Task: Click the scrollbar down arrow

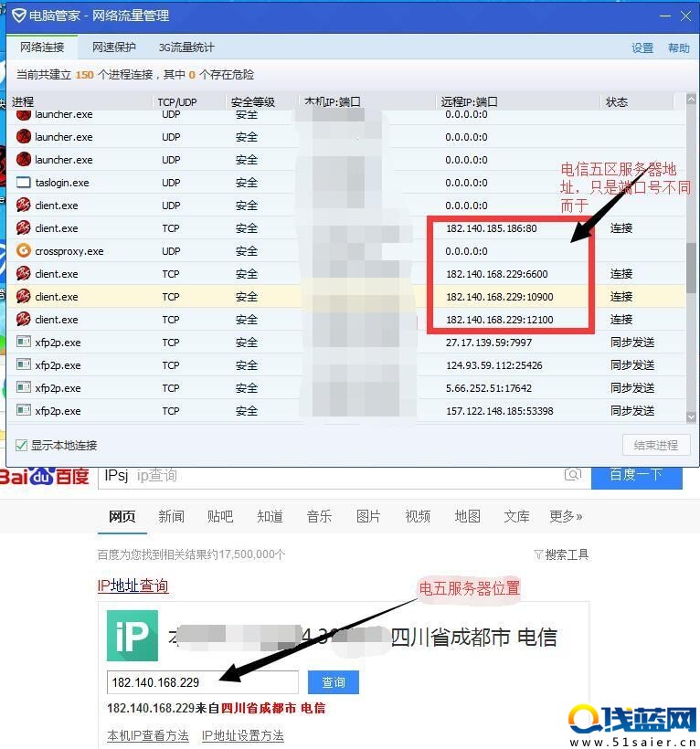Action: tap(691, 417)
